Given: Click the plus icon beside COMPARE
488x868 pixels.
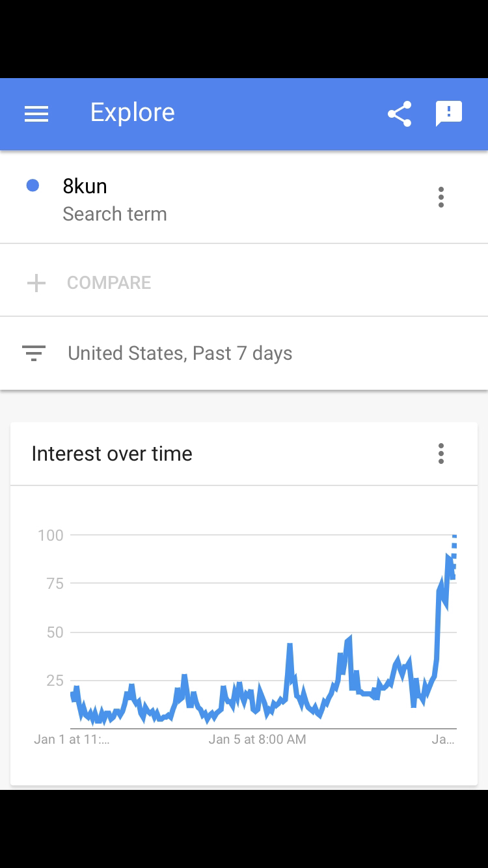Looking at the screenshot, I should coord(36,283).
